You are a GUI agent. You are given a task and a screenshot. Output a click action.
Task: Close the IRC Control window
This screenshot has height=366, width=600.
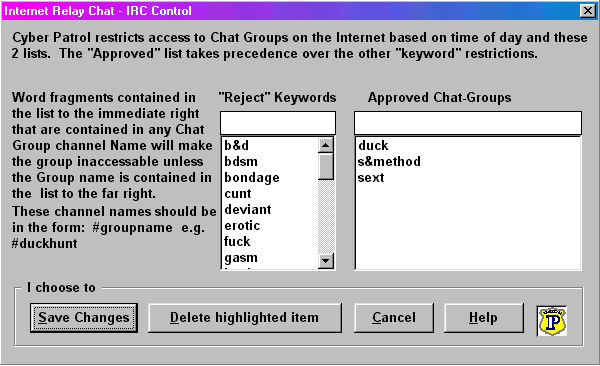(588, 11)
